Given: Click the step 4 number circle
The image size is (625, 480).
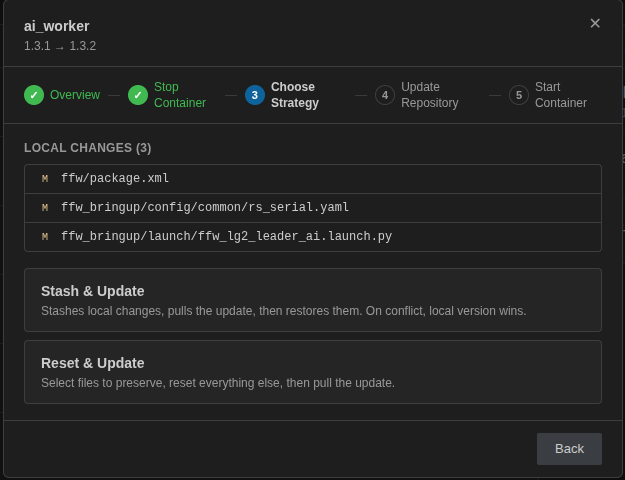Looking at the screenshot, I should pyautogui.click(x=385, y=95).
